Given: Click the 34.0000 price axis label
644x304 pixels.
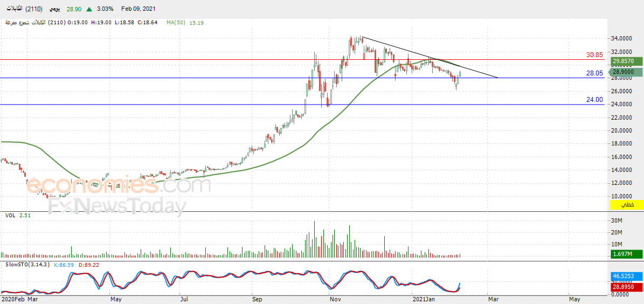Looking at the screenshot, I should [621, 39].
